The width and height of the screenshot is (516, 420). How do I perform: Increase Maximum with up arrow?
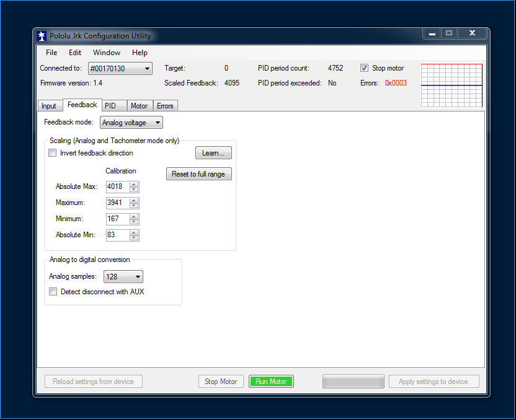(x=134, y=201)
